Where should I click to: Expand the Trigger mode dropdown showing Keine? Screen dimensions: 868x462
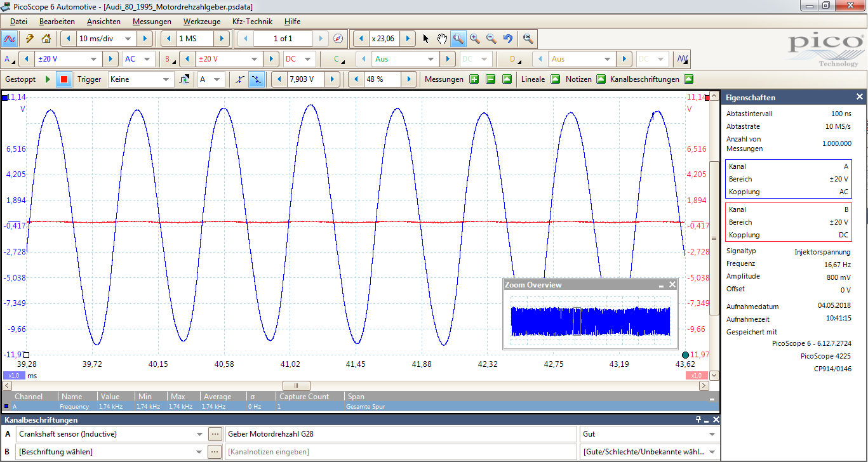coord(166,79)
